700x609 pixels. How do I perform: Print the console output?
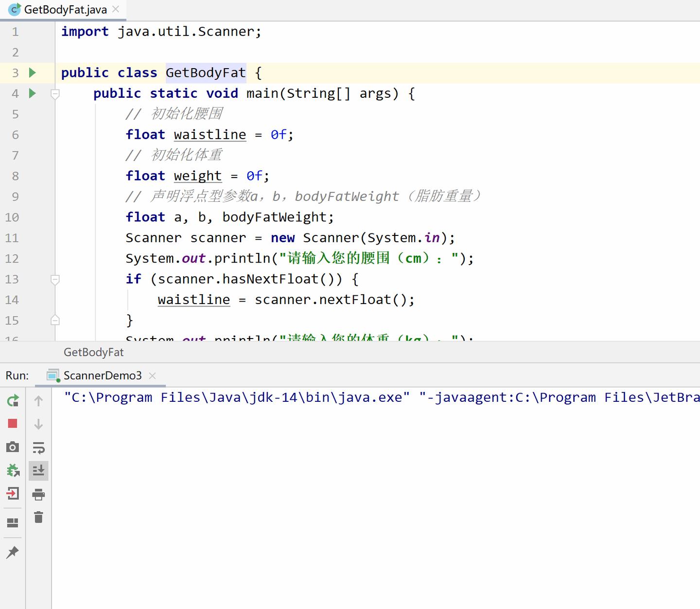click(x=38, y=494)
